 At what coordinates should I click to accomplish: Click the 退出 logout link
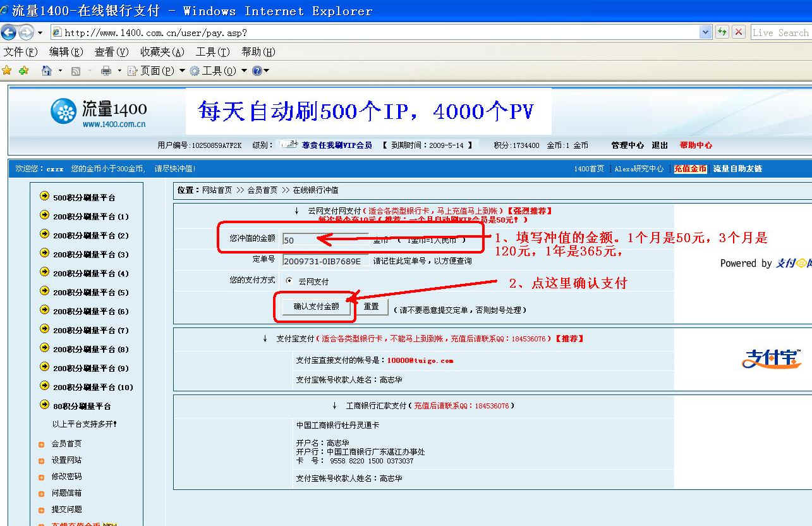660,145
